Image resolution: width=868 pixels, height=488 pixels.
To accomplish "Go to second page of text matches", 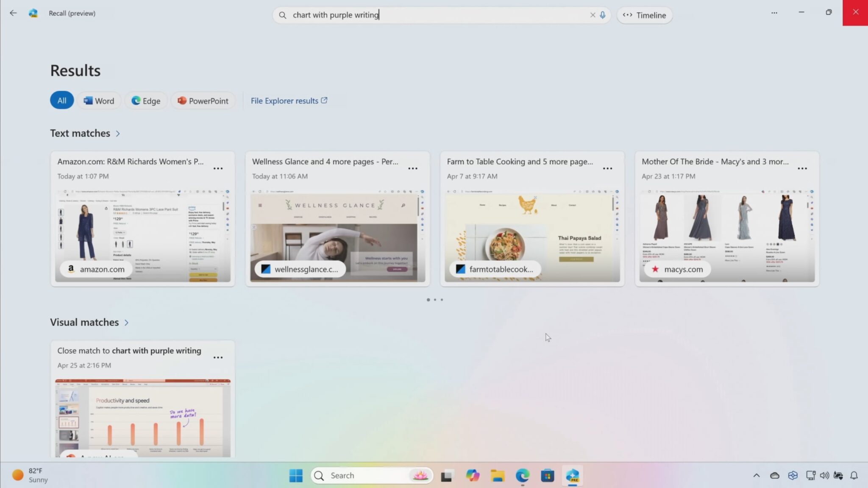I will (435, 300).
